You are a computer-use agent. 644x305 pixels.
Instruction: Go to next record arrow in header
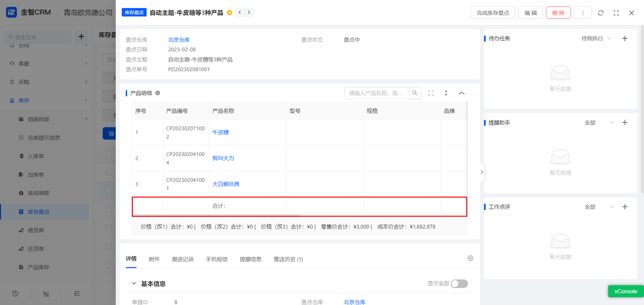(249, 13)
